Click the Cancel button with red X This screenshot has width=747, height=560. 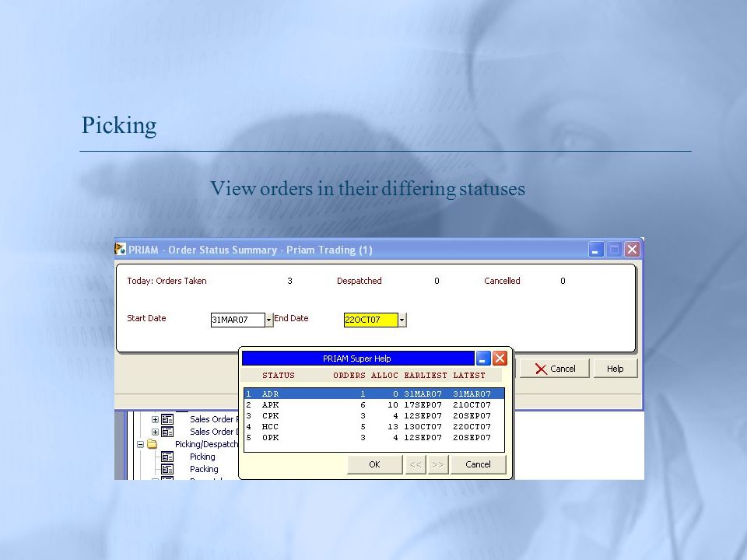click(555, 369)
